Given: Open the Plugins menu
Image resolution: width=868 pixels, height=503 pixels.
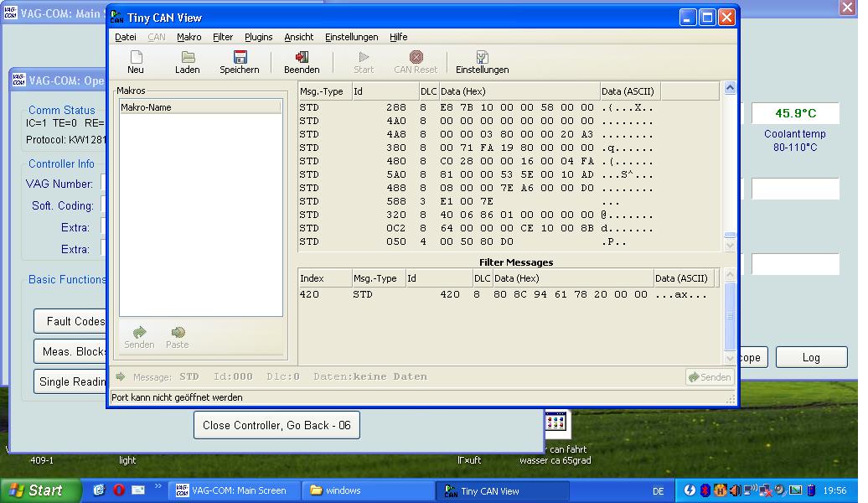Looking at the screenshot, I should (x=259, y=37).
